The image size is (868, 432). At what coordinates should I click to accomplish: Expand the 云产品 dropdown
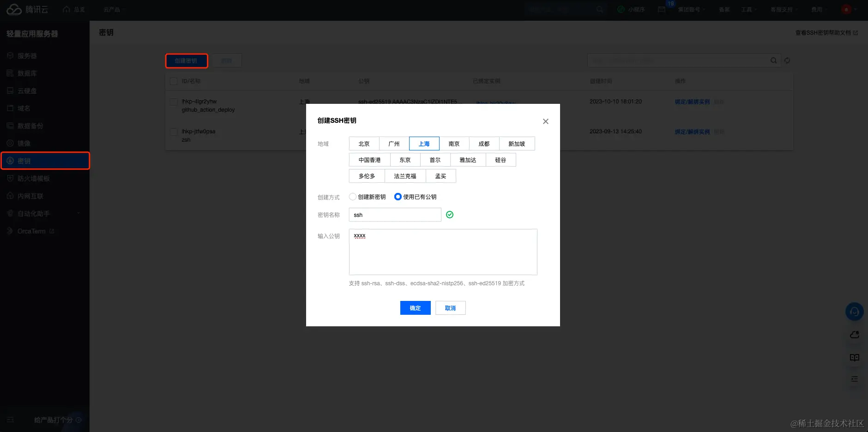click(x=114, y=9)
